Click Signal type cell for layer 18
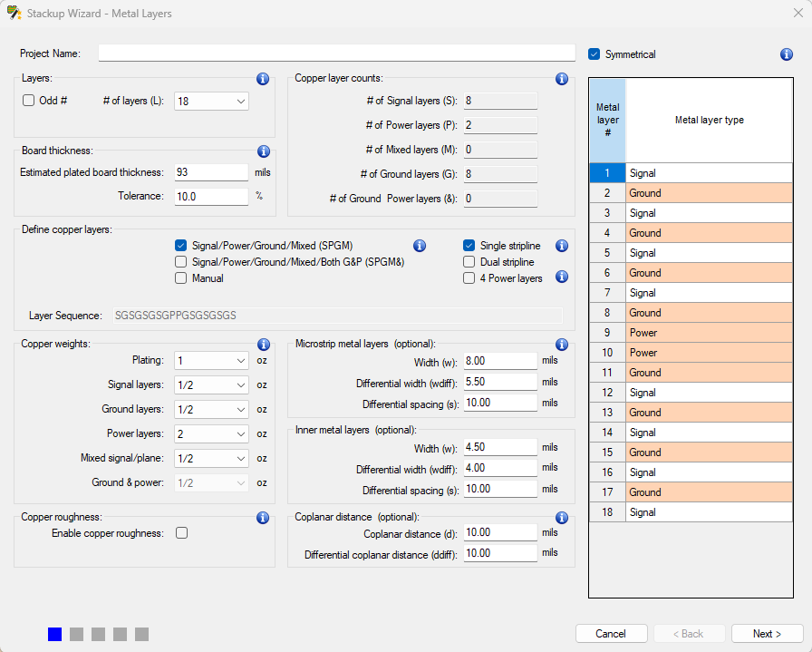Image resolution: width=812 pixels, height=652 pixels. click(x=709, y=512)
